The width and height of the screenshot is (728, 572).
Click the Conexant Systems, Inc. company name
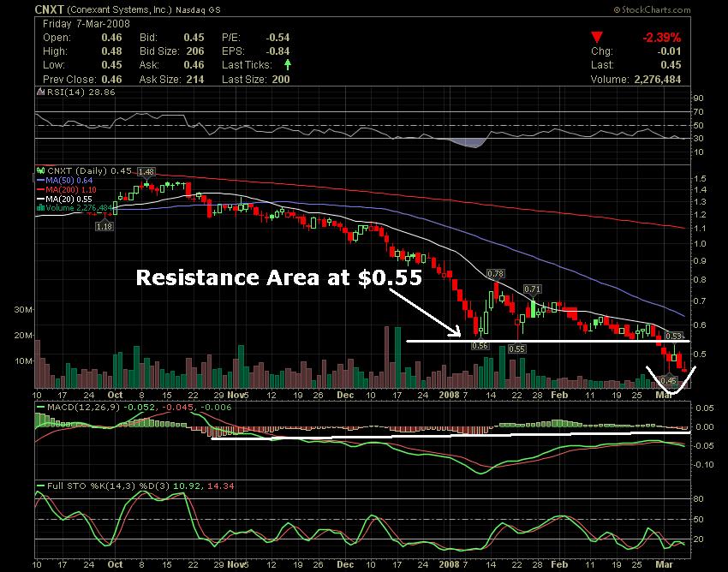(x=119, y=9)
